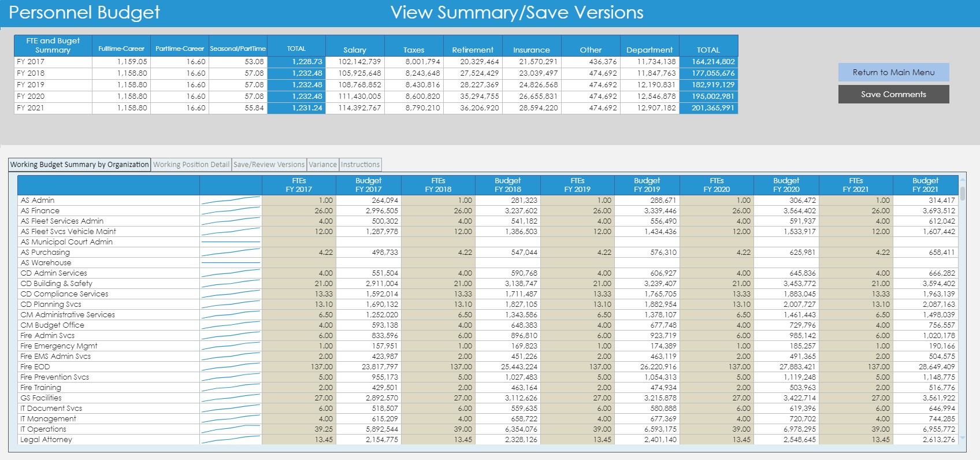This screenshot has height=460, width=980.
Task: Select Fire Prevention Svcs row label
Action: (54, 377)
